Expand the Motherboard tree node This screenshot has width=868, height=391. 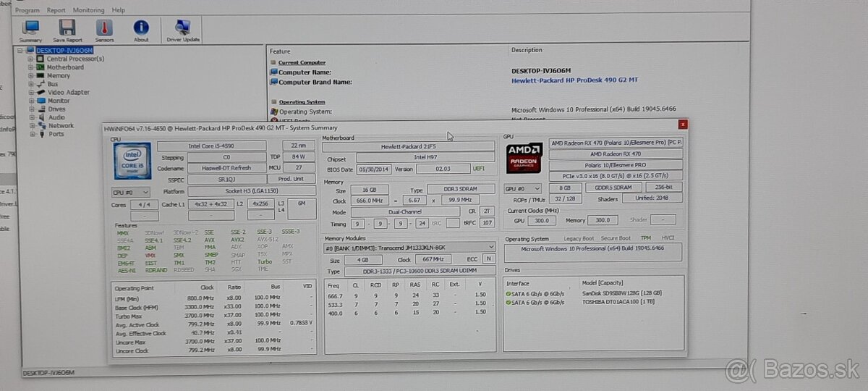tap(31, 67)
